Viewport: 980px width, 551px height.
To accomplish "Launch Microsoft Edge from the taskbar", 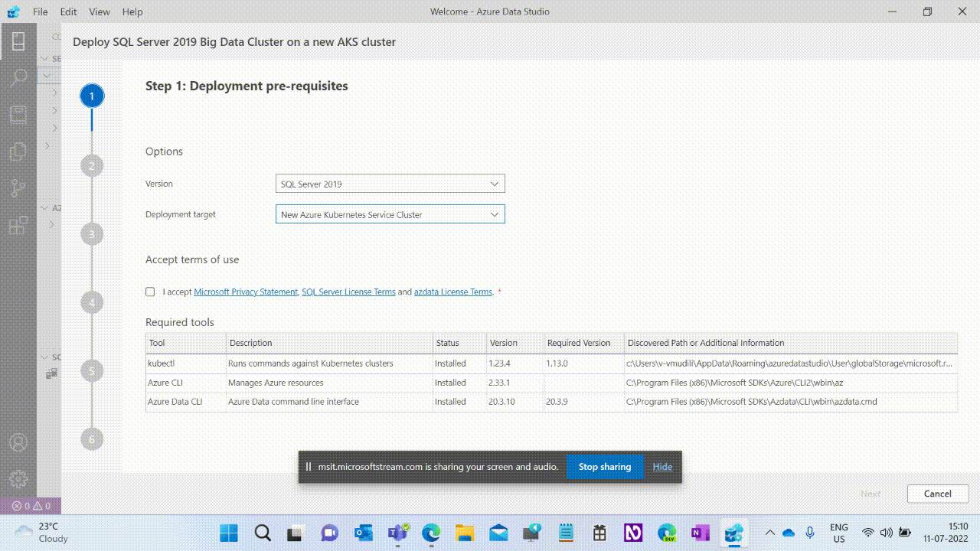I will click(431, 532).
